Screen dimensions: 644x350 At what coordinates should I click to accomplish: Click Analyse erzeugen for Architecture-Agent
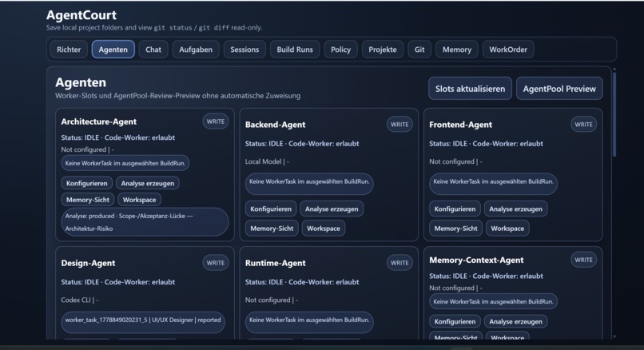(148, 183)
